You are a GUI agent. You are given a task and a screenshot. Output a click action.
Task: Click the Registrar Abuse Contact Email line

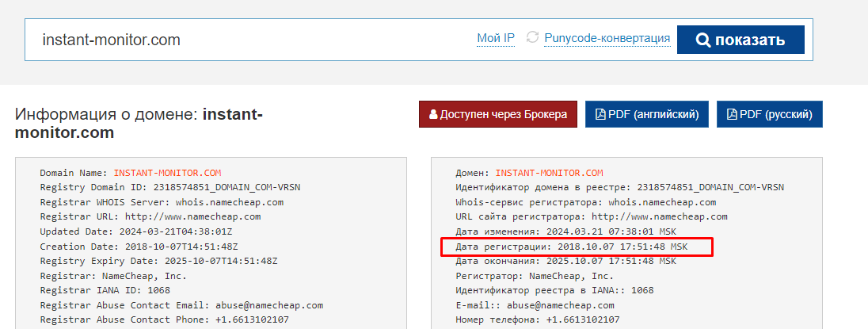click(x=181, y=305)
